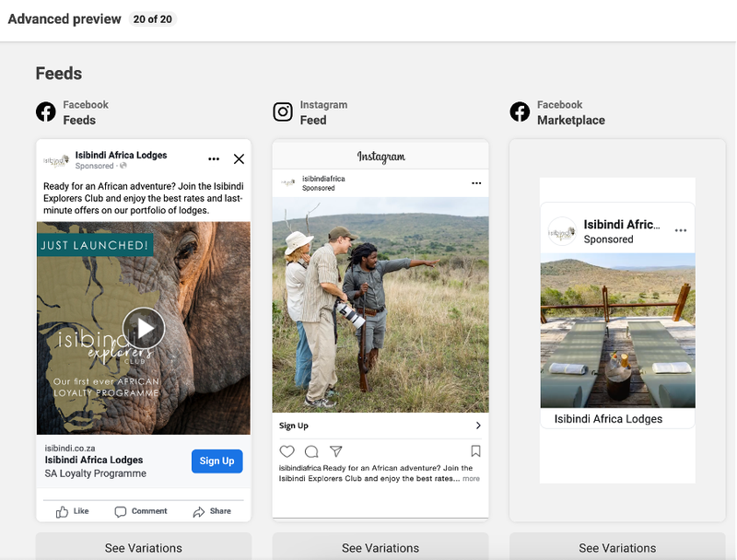Viewport: 737px width, 560px height.
Task: Click See Variations under the Instagram preview
Action: (380, 547)
